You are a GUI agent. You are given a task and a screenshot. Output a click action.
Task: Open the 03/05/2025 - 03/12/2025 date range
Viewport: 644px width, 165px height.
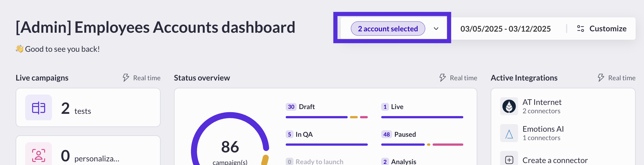(505, 29)
